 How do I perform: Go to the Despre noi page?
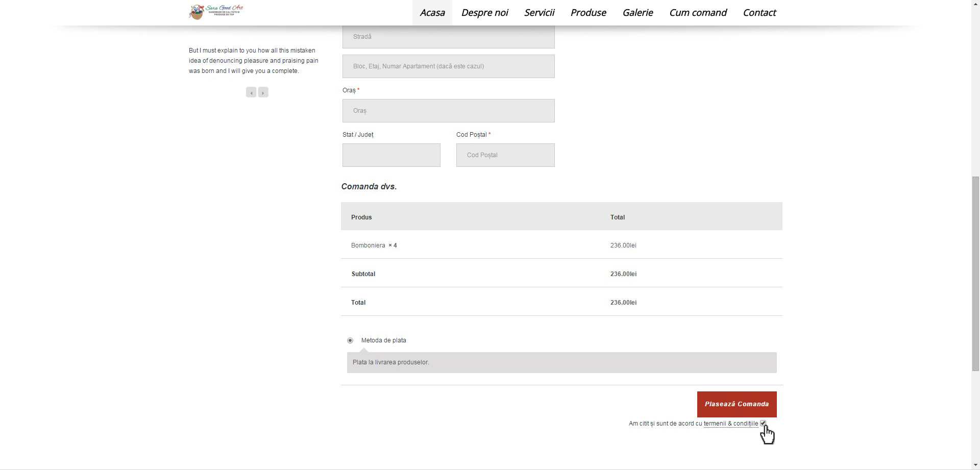[484, 13]
